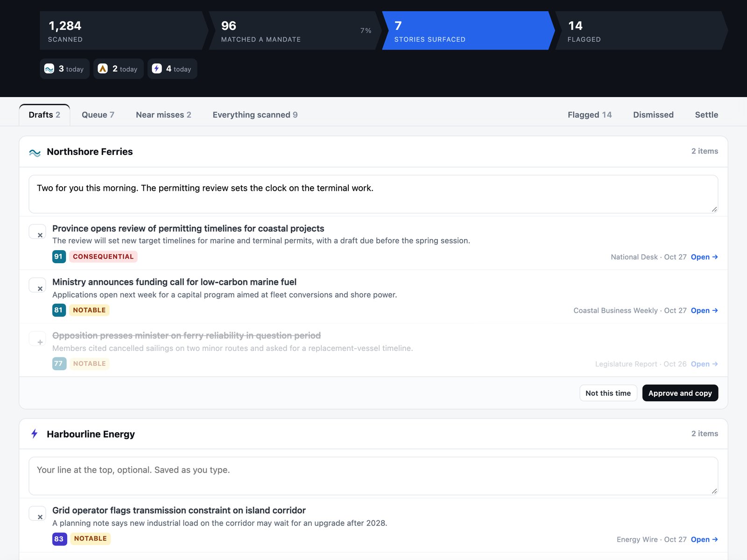Open the National Desk story link
The width and height of the screenshot is (747, 560).
[704, 257]
